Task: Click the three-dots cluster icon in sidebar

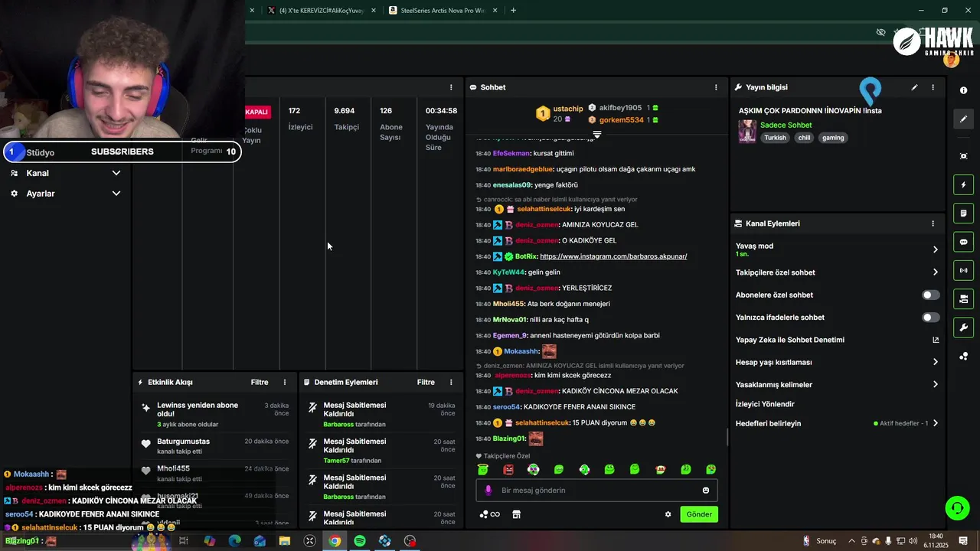Action: (x=963, y=356)
